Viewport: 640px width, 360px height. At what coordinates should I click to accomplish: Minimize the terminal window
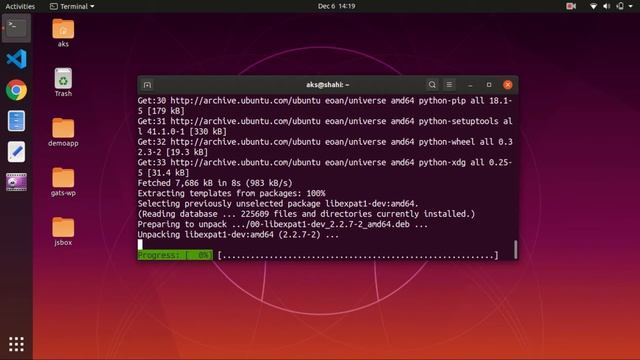tap(470, 85)
